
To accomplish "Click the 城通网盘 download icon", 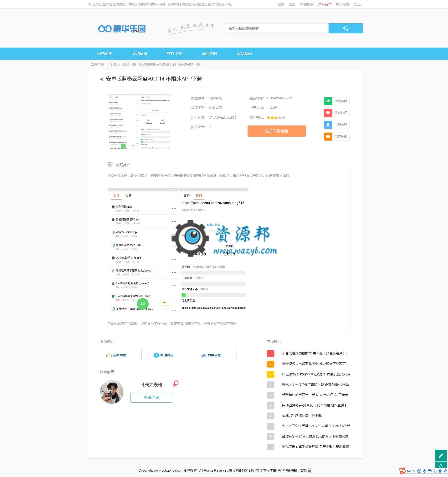I will pos(156,355).
